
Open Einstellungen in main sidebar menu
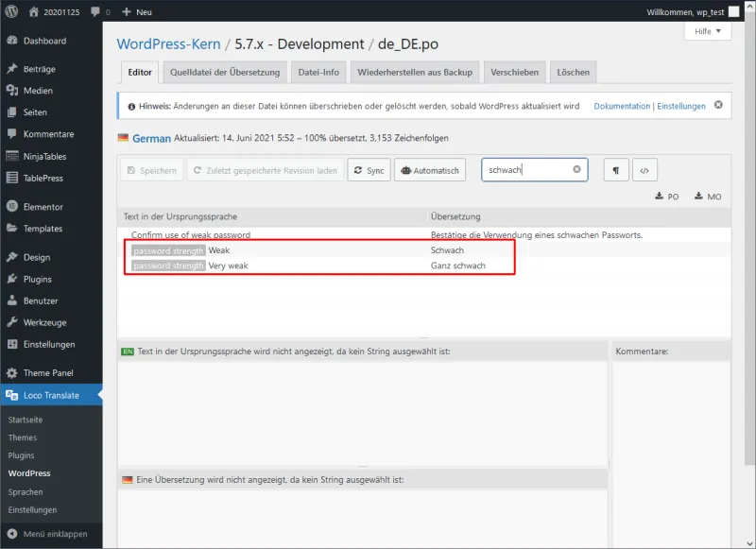(x=51, y=344)
